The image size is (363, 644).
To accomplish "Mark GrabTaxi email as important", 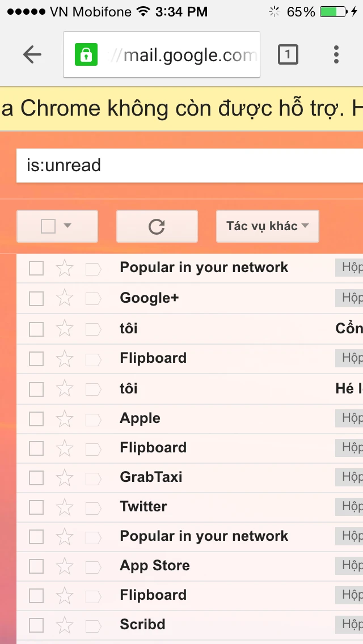I will coord(94,478).
